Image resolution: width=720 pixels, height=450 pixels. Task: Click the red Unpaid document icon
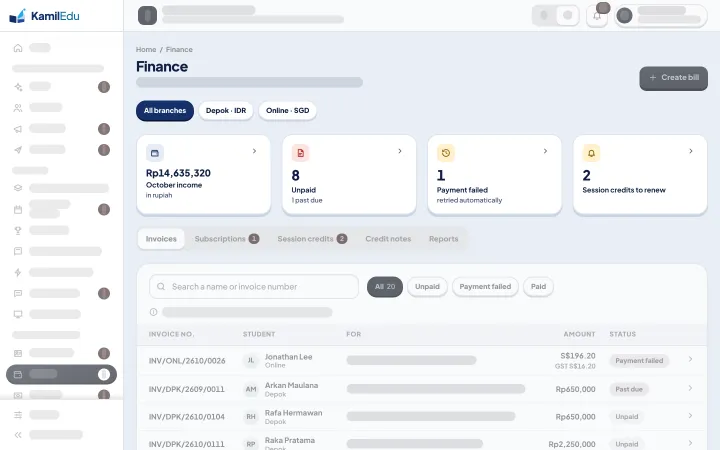click(300, 153)
